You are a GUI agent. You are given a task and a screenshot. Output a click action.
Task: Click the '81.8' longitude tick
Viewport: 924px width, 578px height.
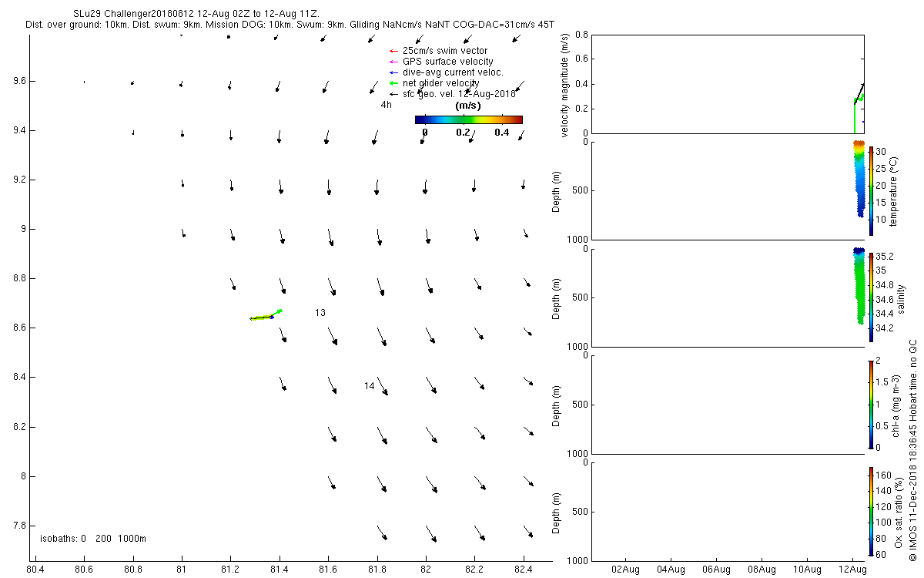[x=377, y=570]
